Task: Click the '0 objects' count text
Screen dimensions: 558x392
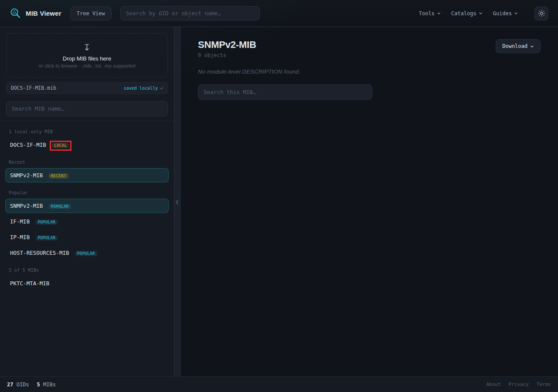Action: 212,55
